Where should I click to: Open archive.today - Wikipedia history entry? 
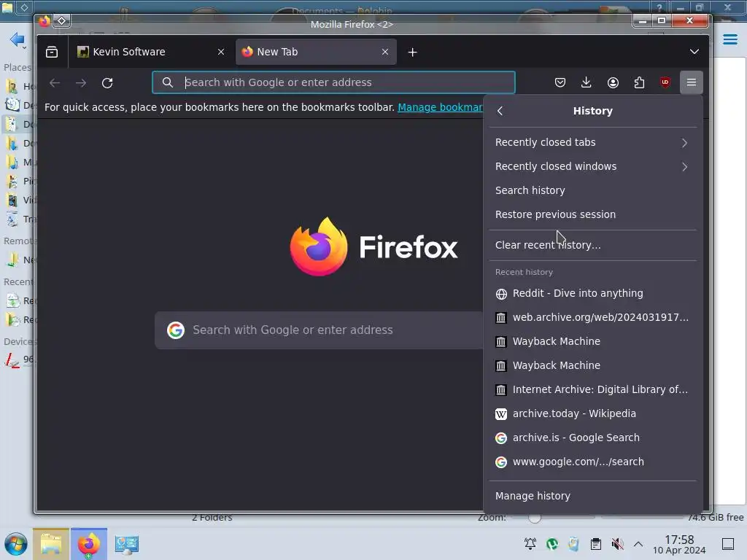(x=592, y=414)
